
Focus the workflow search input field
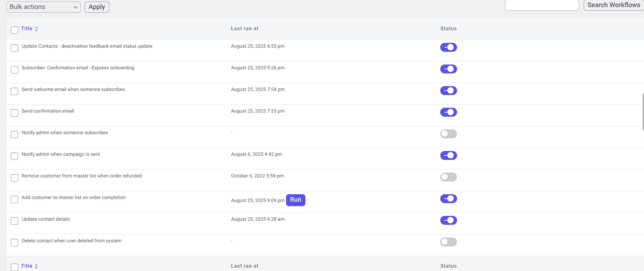click(542, 5)
